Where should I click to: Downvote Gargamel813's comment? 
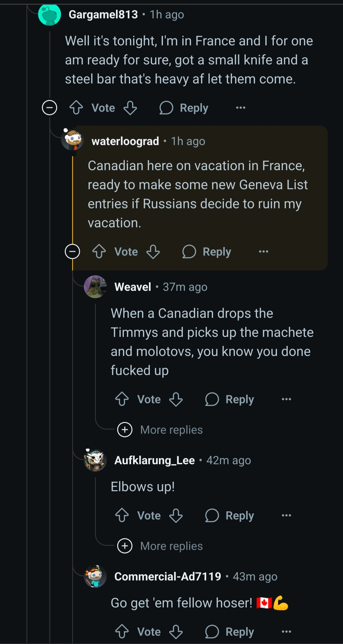click(130, 108)
